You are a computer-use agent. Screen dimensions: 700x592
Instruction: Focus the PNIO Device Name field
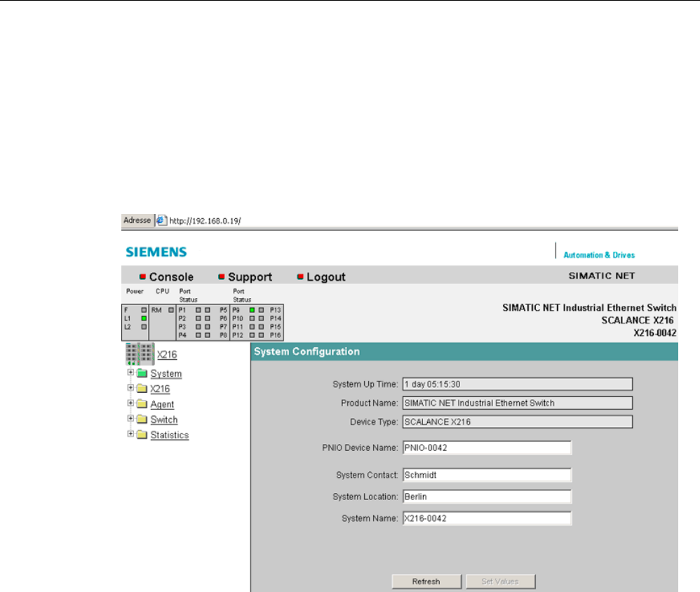tap(487, 448)
